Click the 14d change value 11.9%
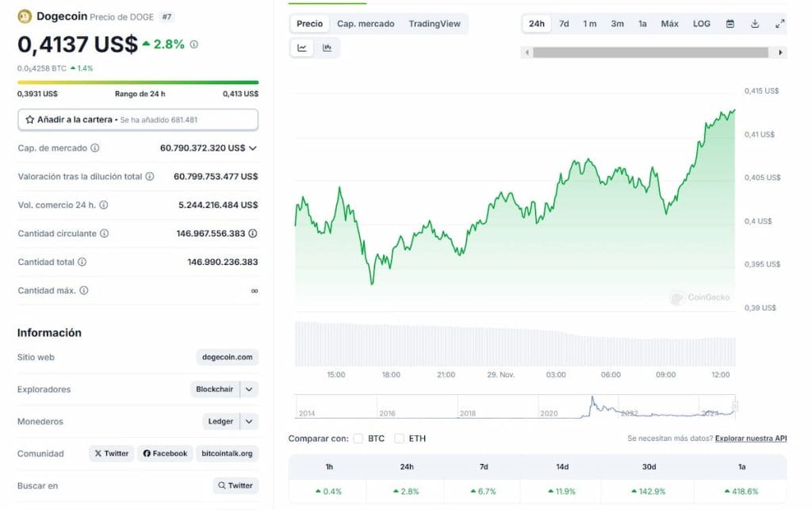This screenshot has height=510, width=812. tap(561, 491)
